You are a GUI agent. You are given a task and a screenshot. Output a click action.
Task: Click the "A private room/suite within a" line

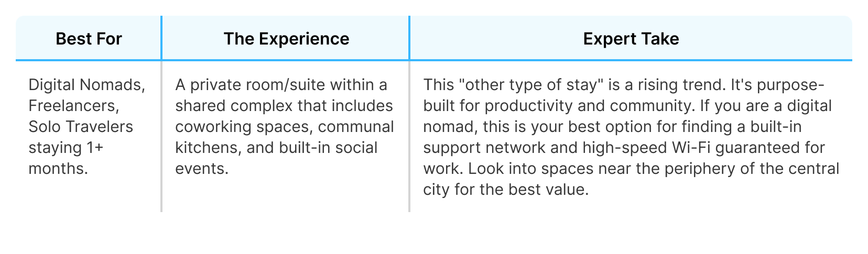tap(281, 85)
